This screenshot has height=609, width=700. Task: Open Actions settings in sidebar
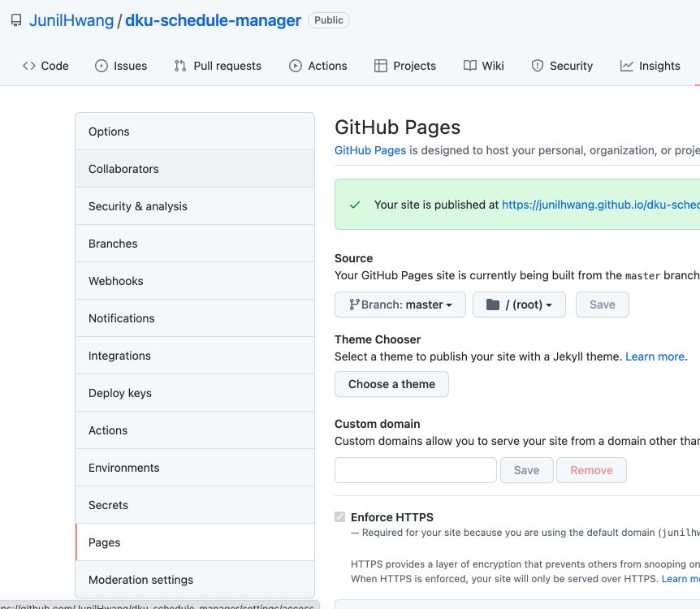(x=195, y=430)
